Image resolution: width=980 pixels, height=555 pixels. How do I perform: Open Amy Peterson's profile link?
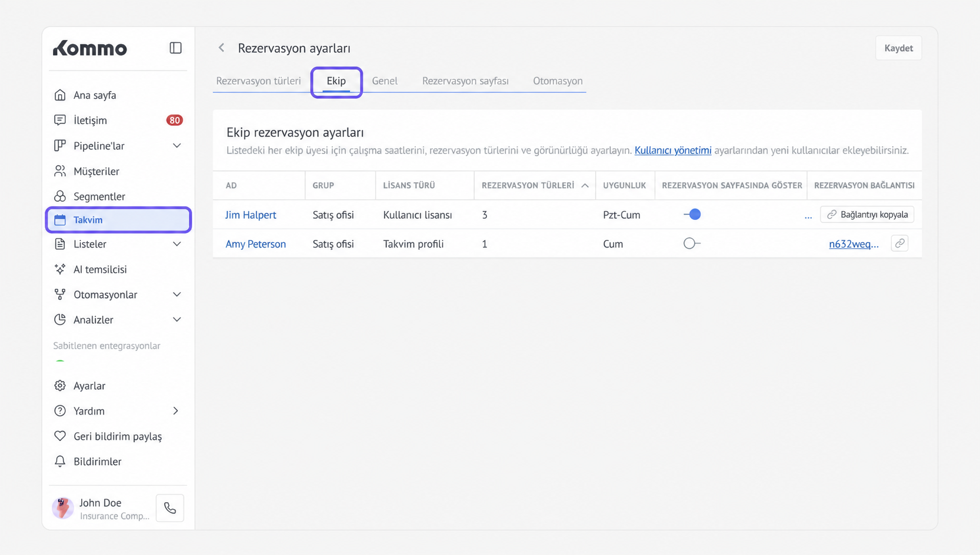pyautogui.click(x=256, y=244)
